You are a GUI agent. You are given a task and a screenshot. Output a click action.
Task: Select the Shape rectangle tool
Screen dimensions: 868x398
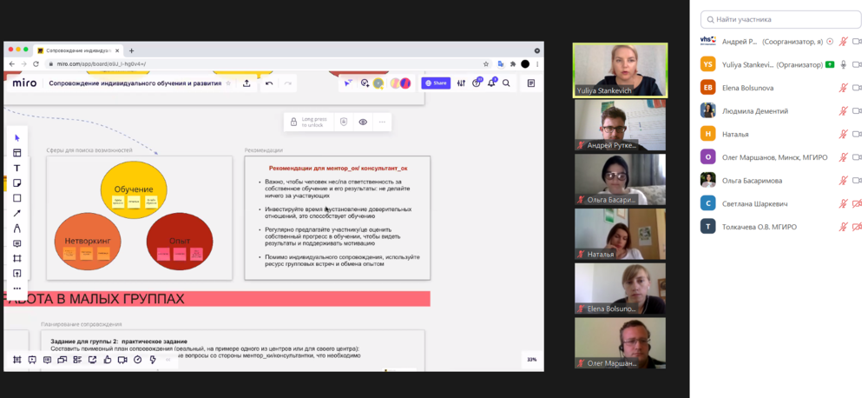coord(16,198)
